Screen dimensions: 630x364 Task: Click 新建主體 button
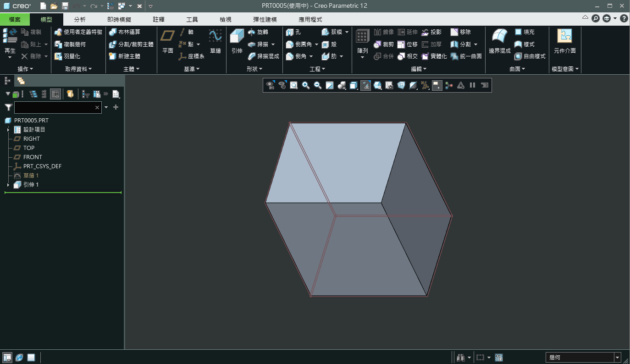[125, 56]
